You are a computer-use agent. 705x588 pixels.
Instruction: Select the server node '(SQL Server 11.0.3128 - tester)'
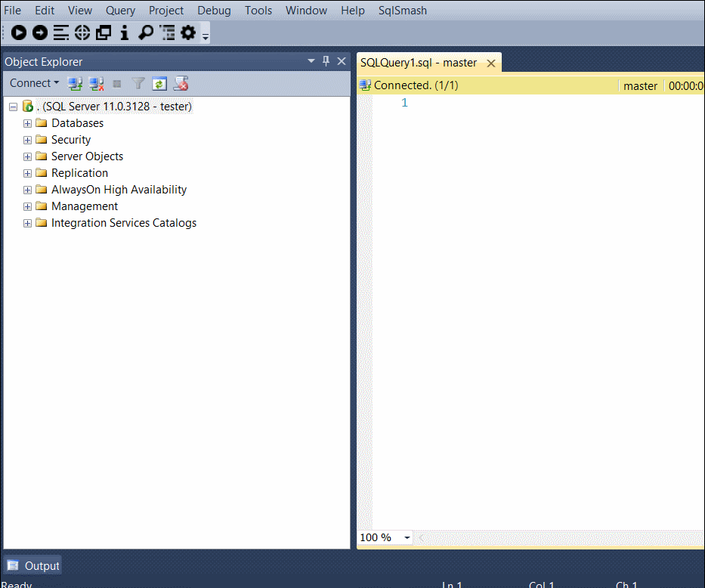coord(115,107)
